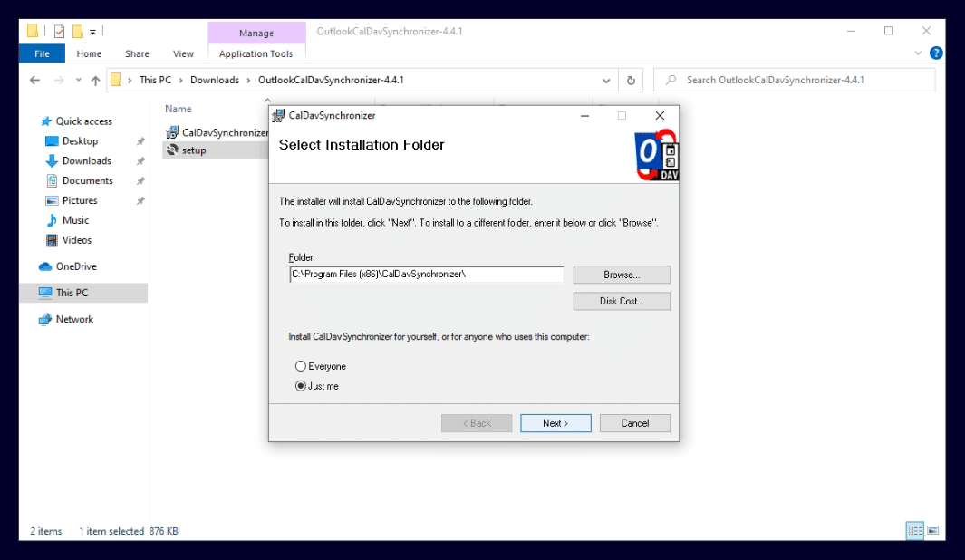Select the Just me radio button

point(300,385)
